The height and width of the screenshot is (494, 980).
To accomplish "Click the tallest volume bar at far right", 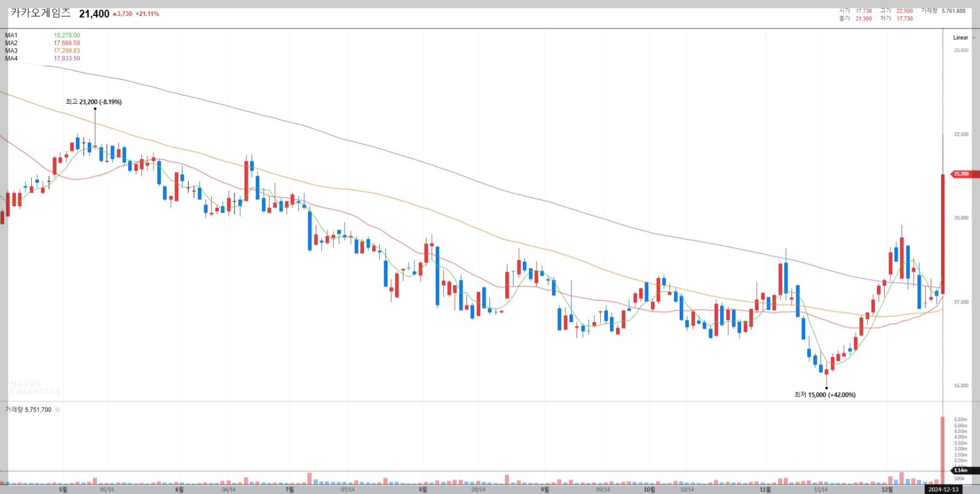I will tap(943, 451).
